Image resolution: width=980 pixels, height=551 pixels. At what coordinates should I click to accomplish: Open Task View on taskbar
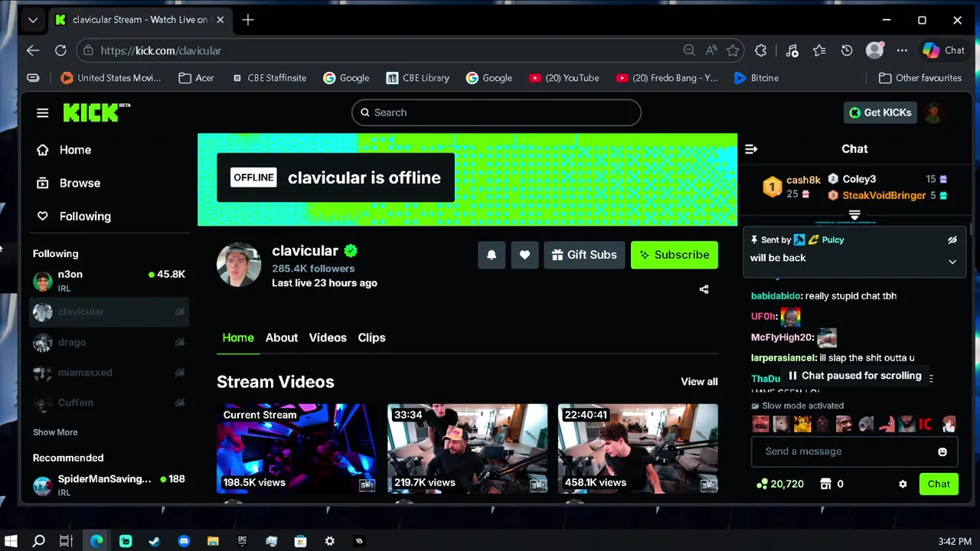pos(66,541)
